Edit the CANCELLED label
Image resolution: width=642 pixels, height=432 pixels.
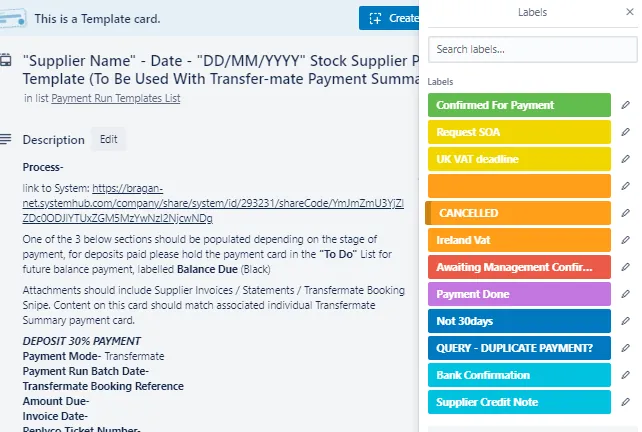pos(625,213)
